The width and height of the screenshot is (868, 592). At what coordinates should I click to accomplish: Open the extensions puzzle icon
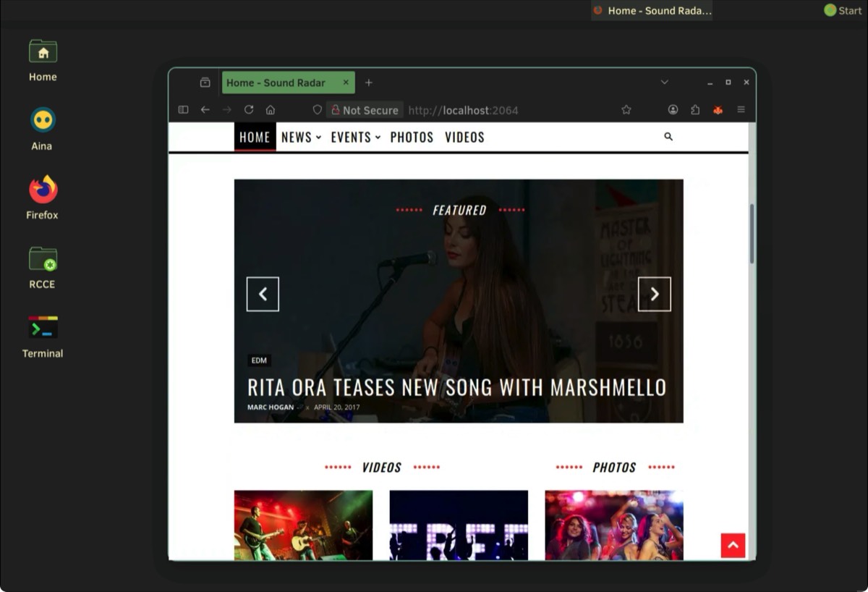pos(695,110)
